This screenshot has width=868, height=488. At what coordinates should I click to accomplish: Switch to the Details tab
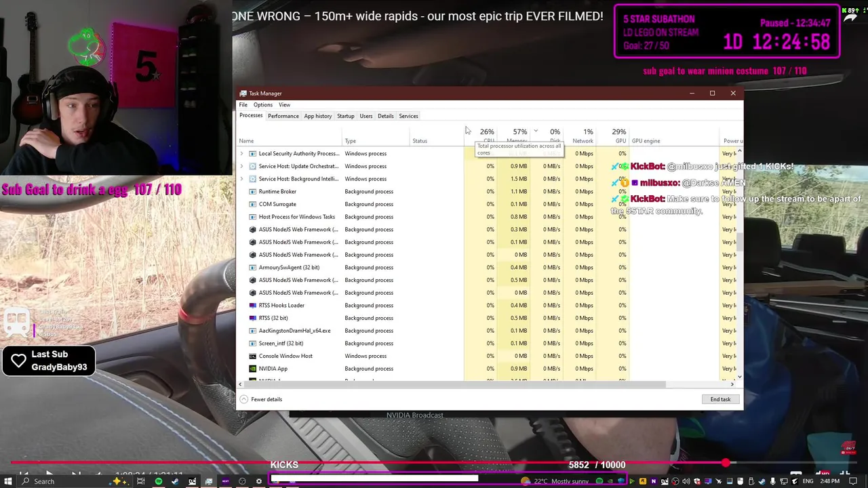386,116
